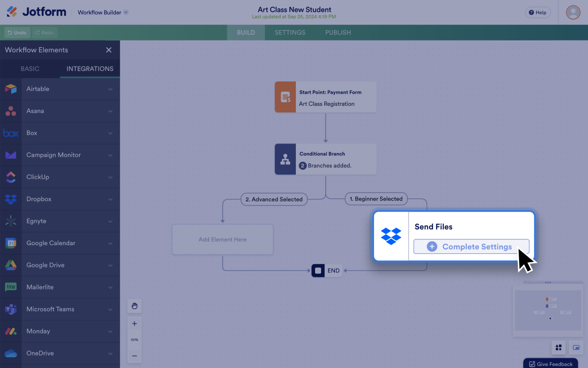
Task: Click the Airtable integration icon
Action: (11, 89)
